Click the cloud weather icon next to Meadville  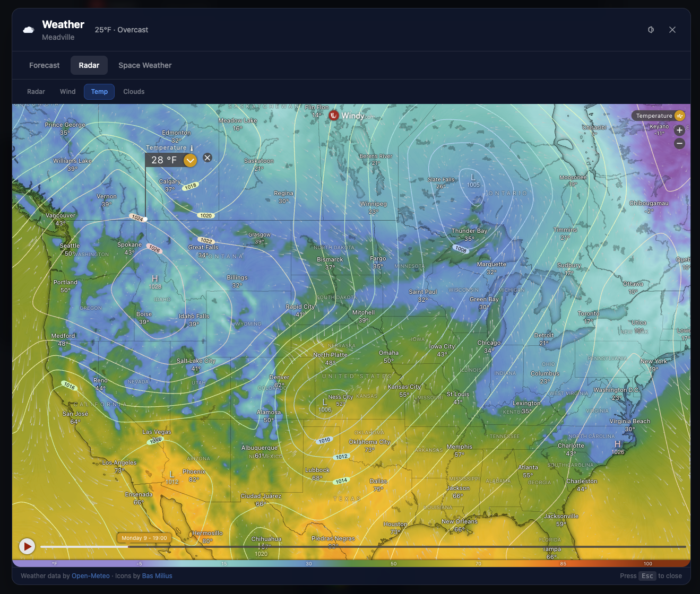28,29
